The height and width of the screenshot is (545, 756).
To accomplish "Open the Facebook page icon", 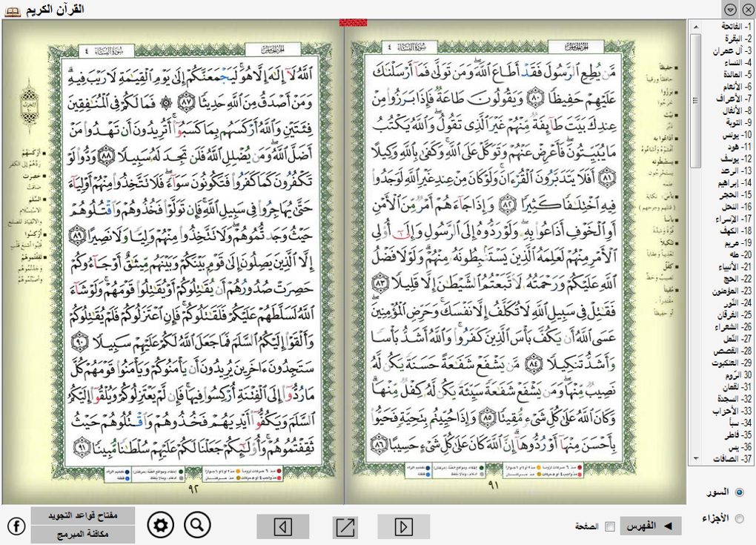I will pyautogui.click(x=16, y=526).
